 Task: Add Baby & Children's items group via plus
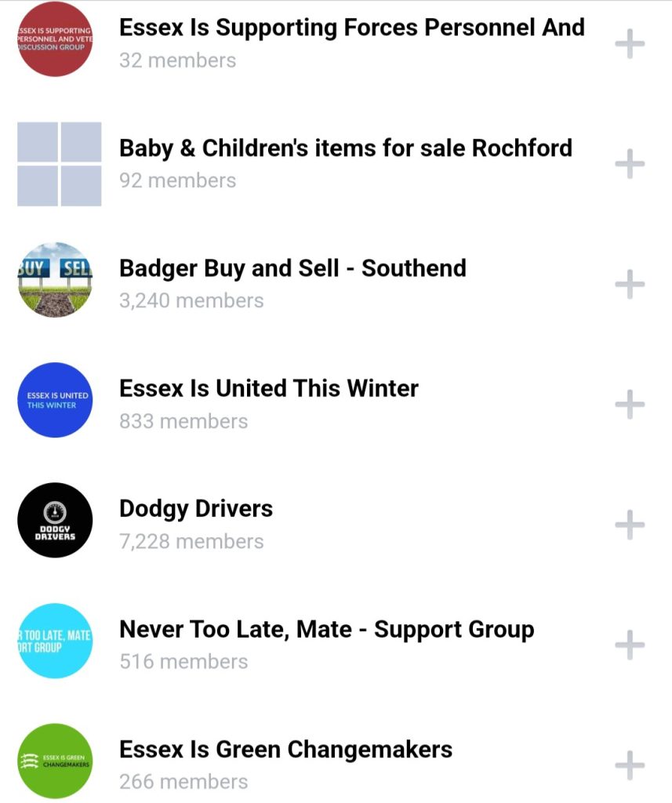[629, 164]
